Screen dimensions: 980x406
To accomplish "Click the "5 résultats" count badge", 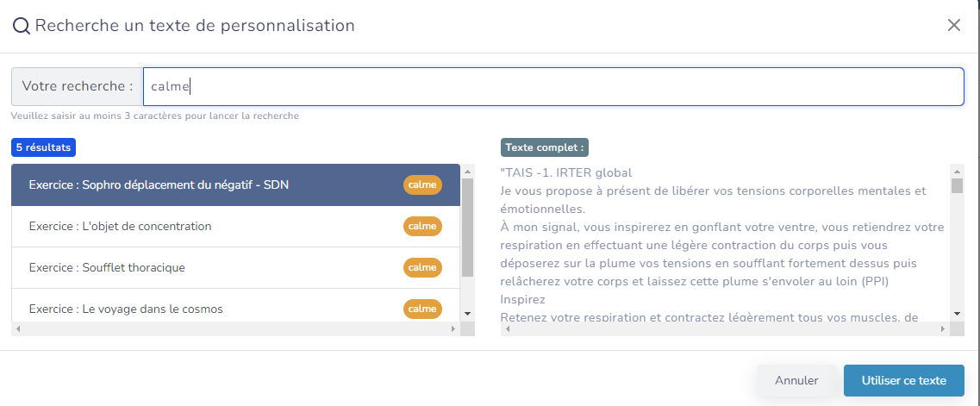I will pos(43,147).
